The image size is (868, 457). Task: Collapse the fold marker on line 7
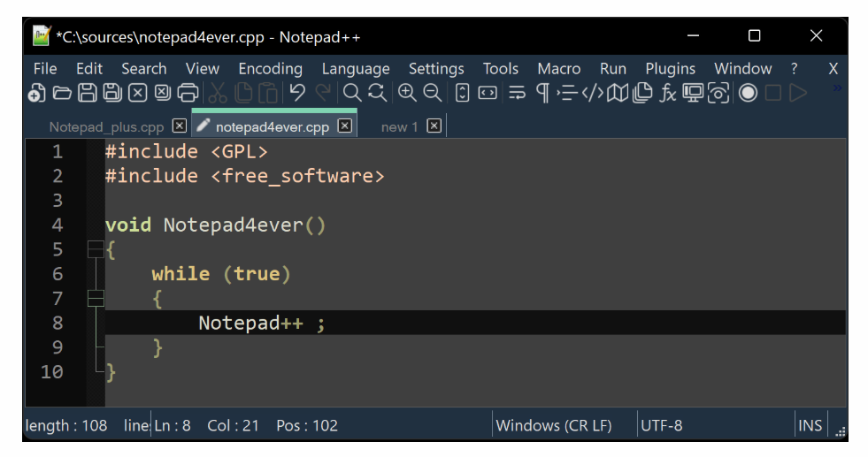[x=96, y=298]
